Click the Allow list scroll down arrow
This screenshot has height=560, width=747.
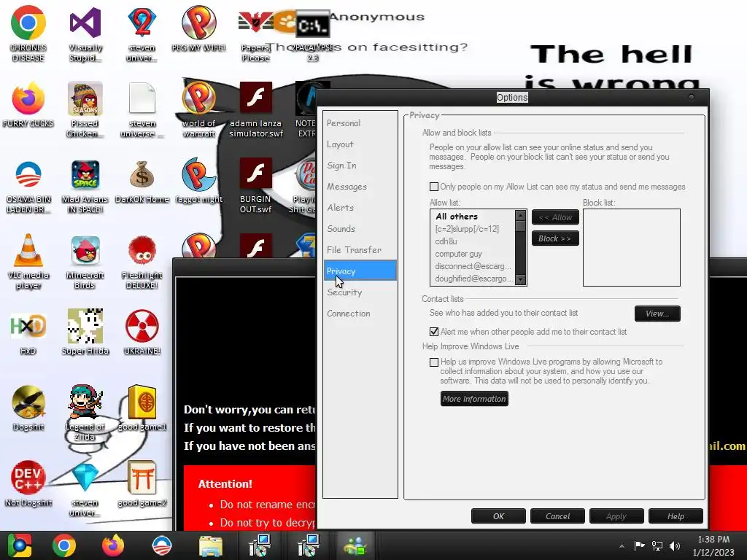click(521, 279)
